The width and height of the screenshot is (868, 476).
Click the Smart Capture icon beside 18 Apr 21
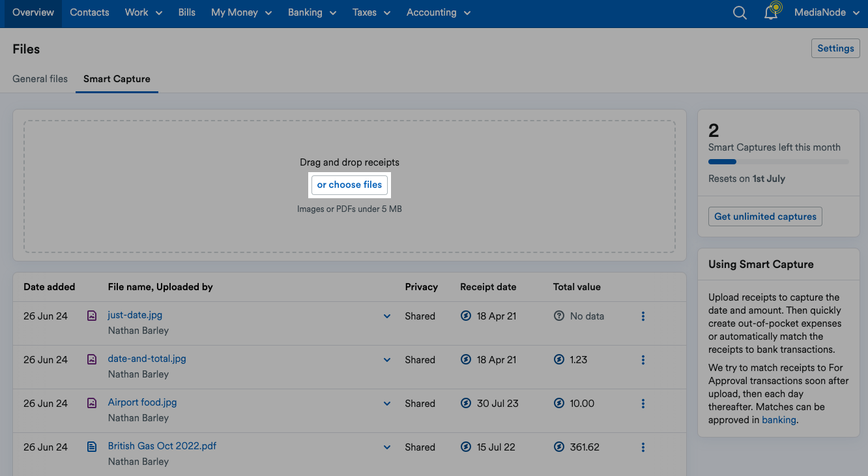(x=465, y=316)
